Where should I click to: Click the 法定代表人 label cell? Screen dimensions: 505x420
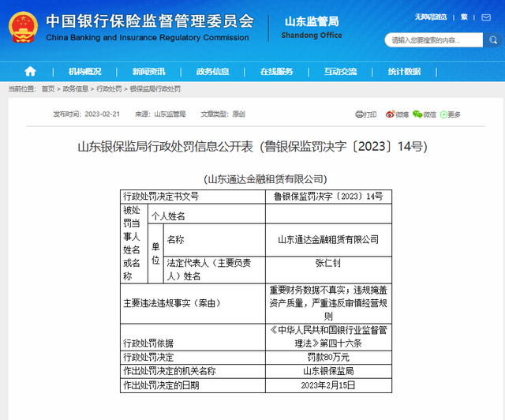215,270
